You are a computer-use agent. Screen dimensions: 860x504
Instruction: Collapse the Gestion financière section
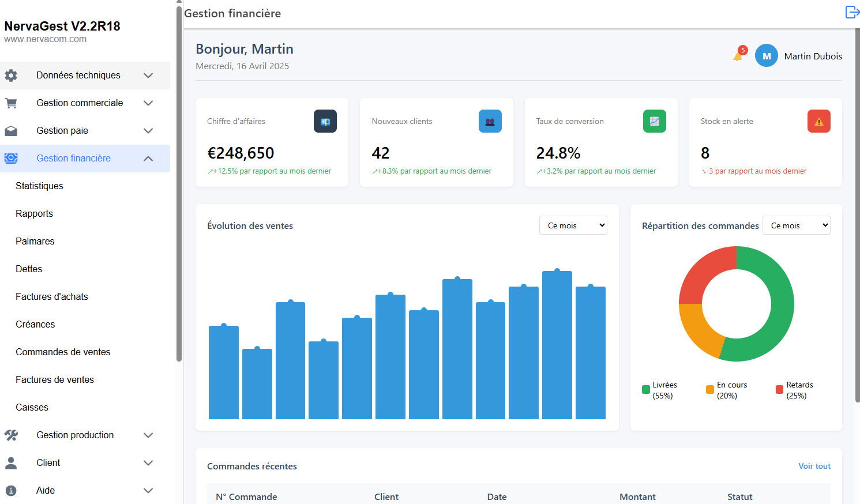(148, 158)
